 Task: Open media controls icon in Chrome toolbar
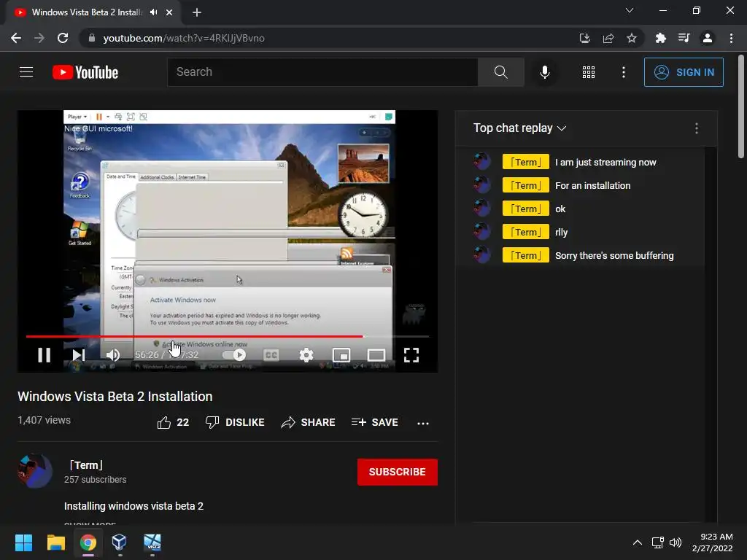[684, 38]
